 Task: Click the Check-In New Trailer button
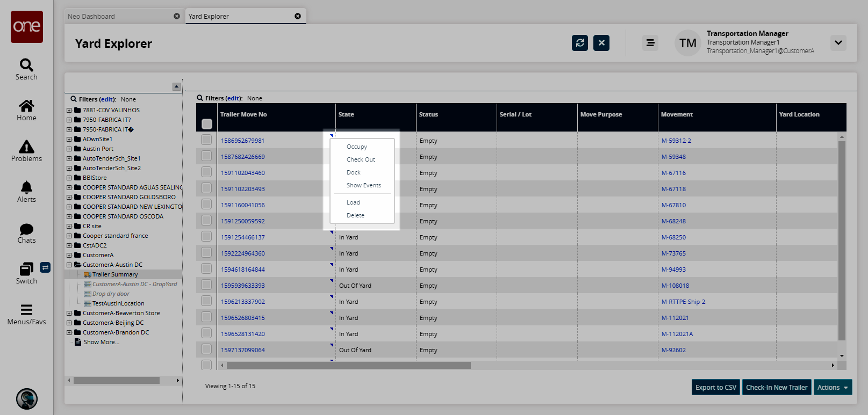(x=776, y=387)
